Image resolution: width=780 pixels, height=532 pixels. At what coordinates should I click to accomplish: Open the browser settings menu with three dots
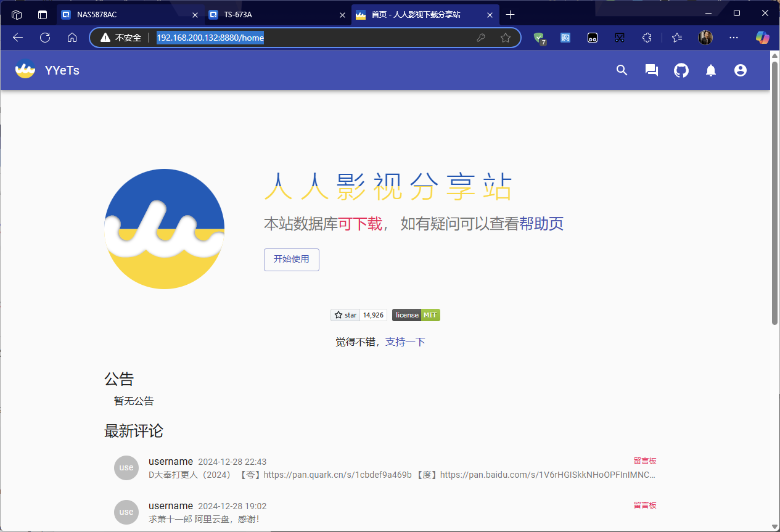click(x=733, y=38)
